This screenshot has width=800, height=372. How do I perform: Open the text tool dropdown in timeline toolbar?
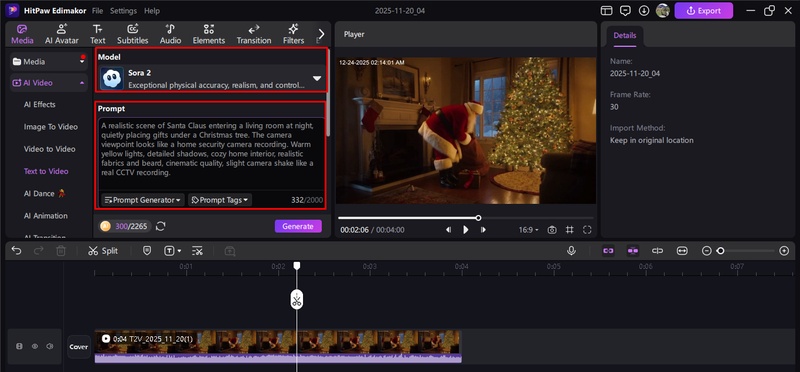(x=172, y=251)
